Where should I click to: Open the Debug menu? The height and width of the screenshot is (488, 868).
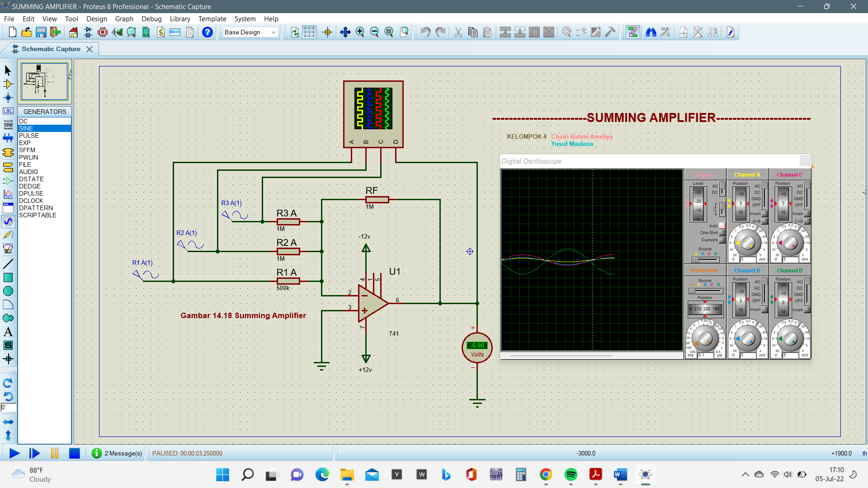(x=151, y=19)
